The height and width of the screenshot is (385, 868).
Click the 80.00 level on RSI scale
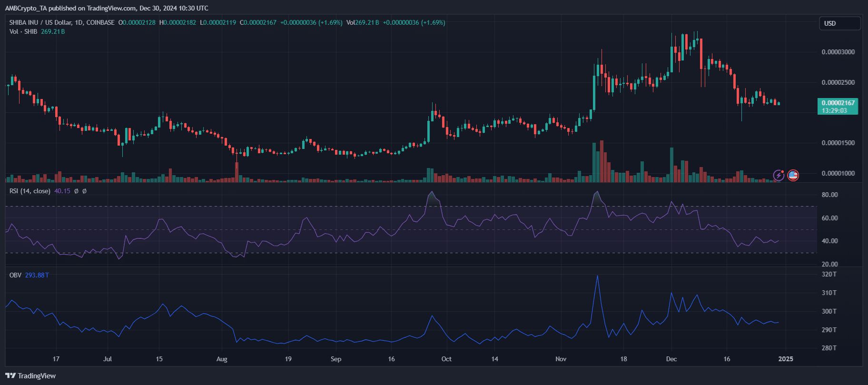click(829, 195)
